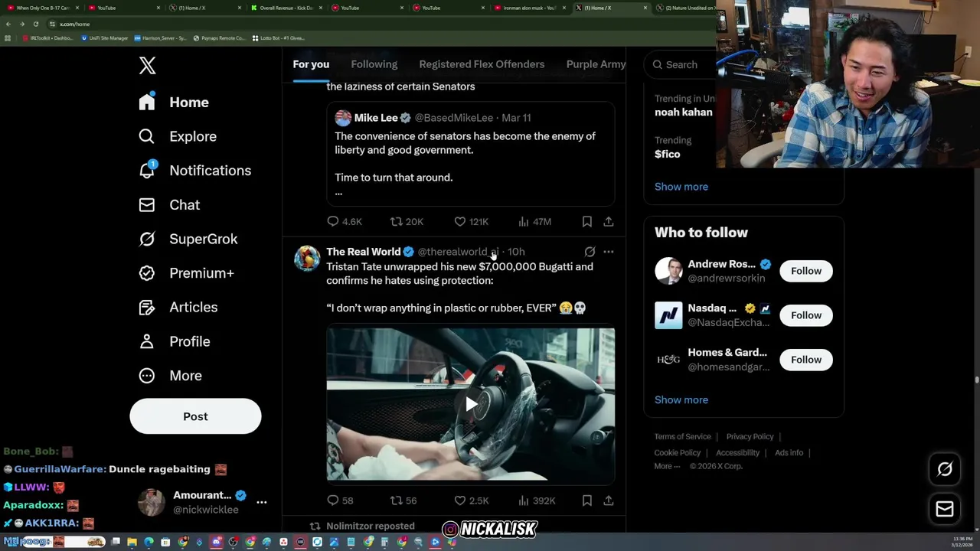This screenshot has height=551, width=980.
Task: Reply icon on Mike Lee quote post
Action: pyautogui.click(x=333, y=221)
